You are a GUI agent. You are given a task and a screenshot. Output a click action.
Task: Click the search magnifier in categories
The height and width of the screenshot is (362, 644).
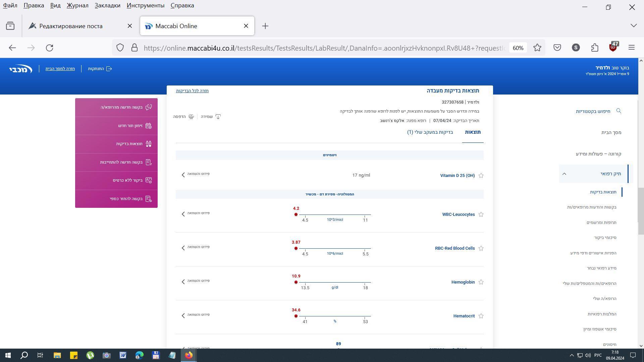pos(619,111)
